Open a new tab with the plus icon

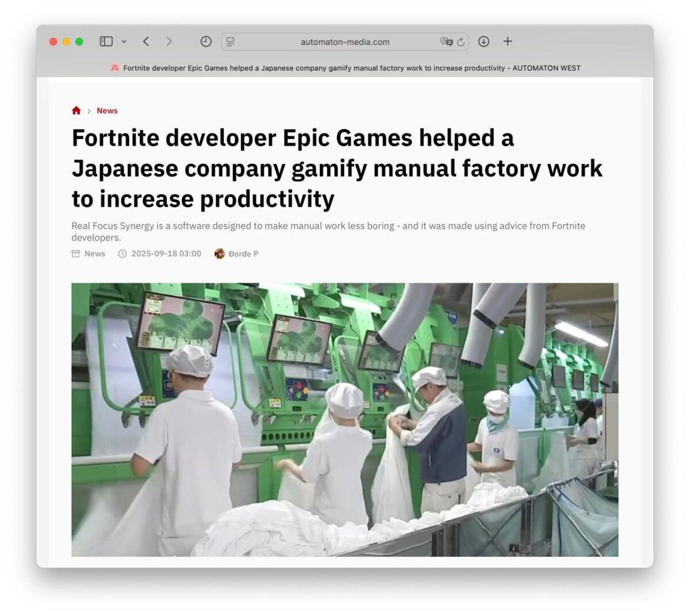pyautogui.click(x=507, y=41)
